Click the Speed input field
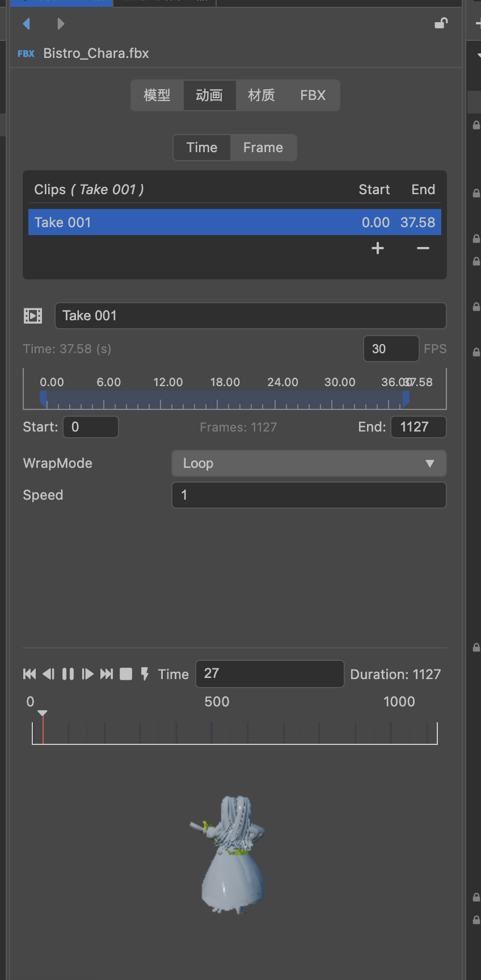The height and width of the screenshot is (980, 481). click(309, 495)
